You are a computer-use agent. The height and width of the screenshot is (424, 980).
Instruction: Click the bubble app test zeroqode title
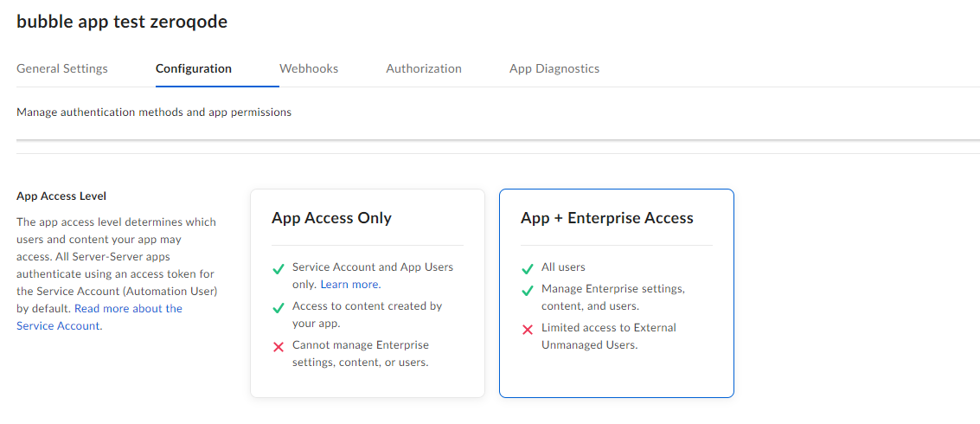[x=122, y=22]
